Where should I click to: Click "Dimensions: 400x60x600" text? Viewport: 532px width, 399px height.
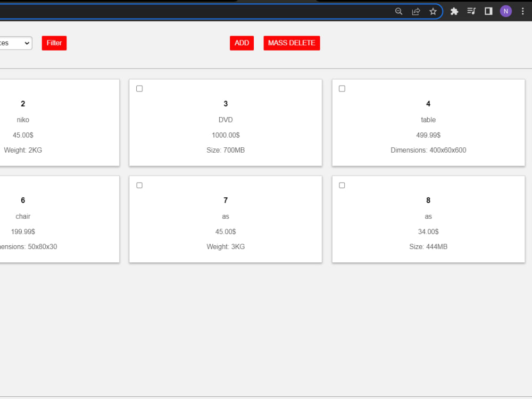[428, 150]
